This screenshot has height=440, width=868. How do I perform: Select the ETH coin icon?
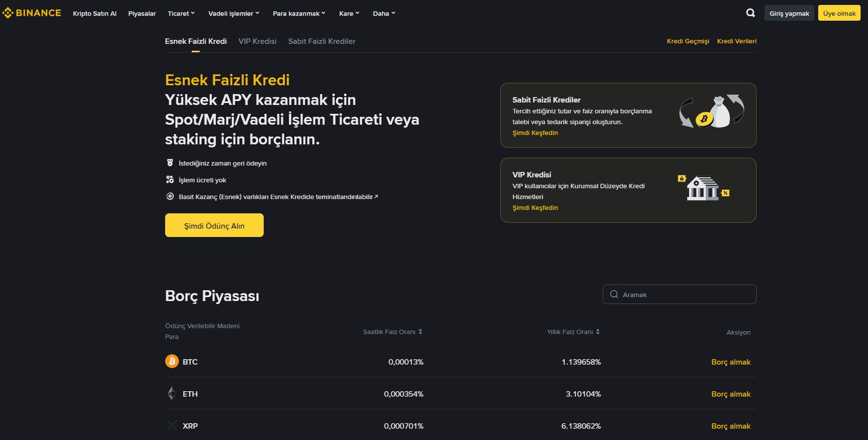172,394
